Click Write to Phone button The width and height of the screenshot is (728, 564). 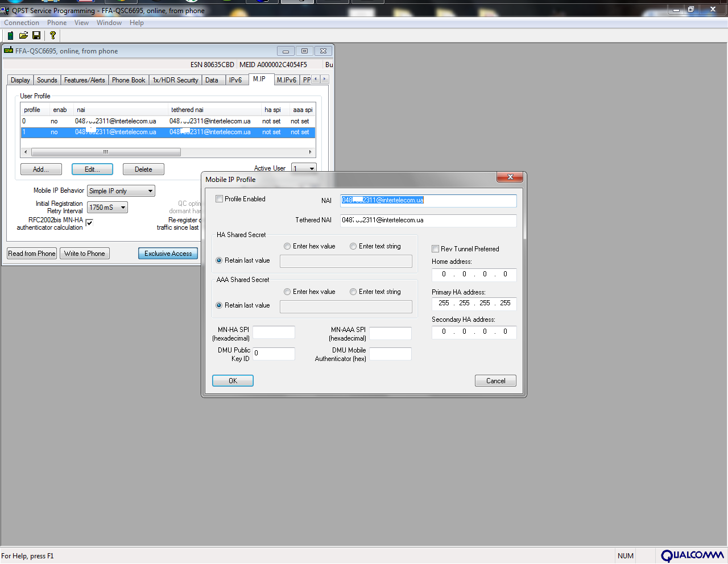85,254
